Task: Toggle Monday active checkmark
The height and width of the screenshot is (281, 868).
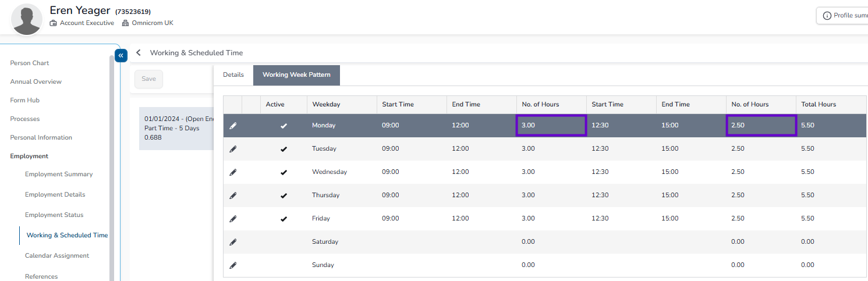Action: point(284,126)
